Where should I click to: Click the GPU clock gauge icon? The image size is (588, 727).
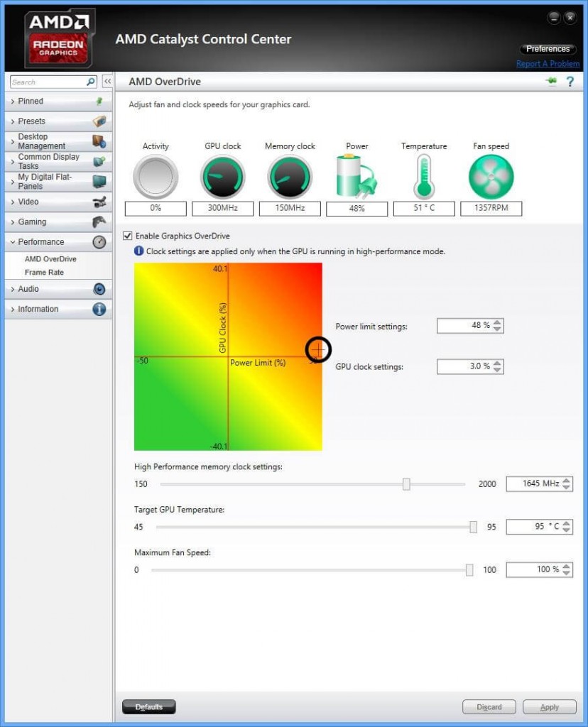[222, 177]
